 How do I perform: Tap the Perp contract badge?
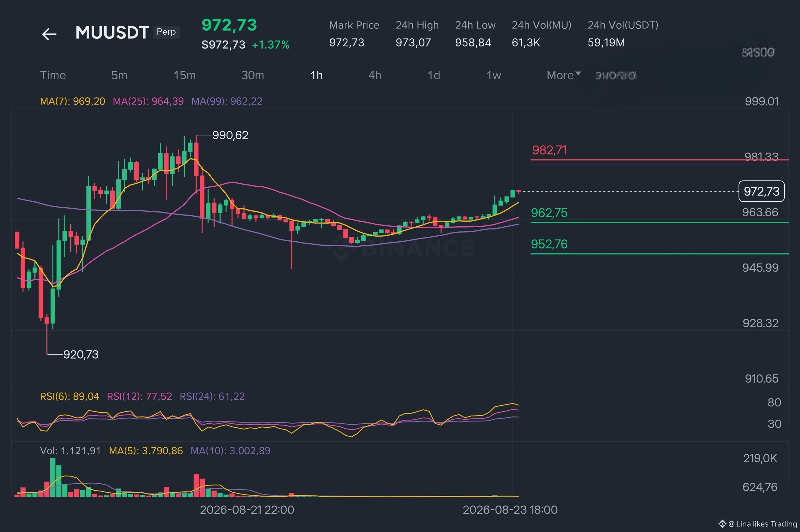tap(166, 32)
